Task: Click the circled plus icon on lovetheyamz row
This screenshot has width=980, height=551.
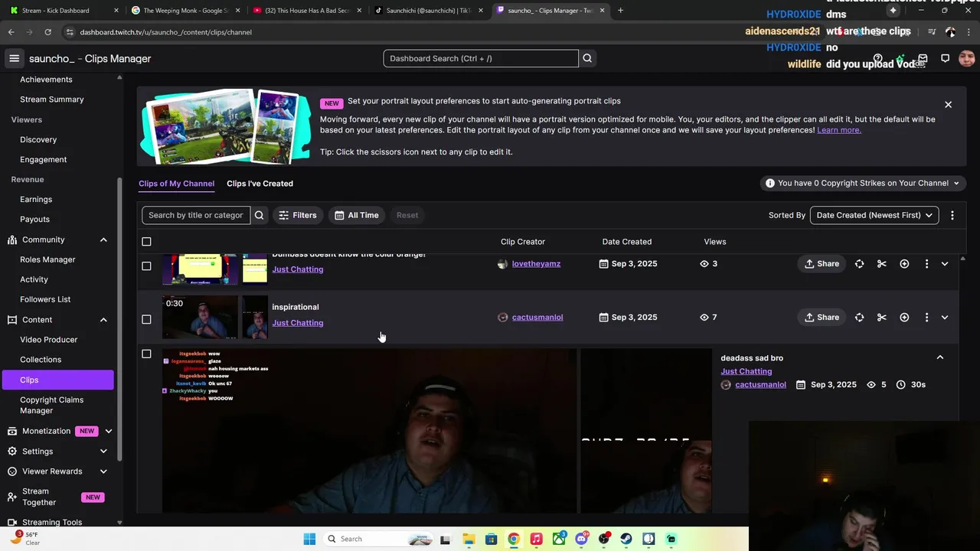Action: [x=904, y=263]
